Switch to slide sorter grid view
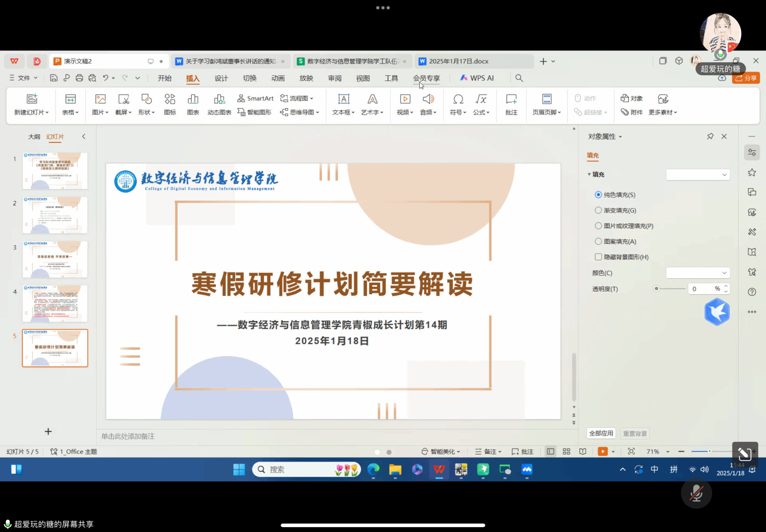Image resolution: width=766 pixels, height=532 pixels. [x=566, y=452]
